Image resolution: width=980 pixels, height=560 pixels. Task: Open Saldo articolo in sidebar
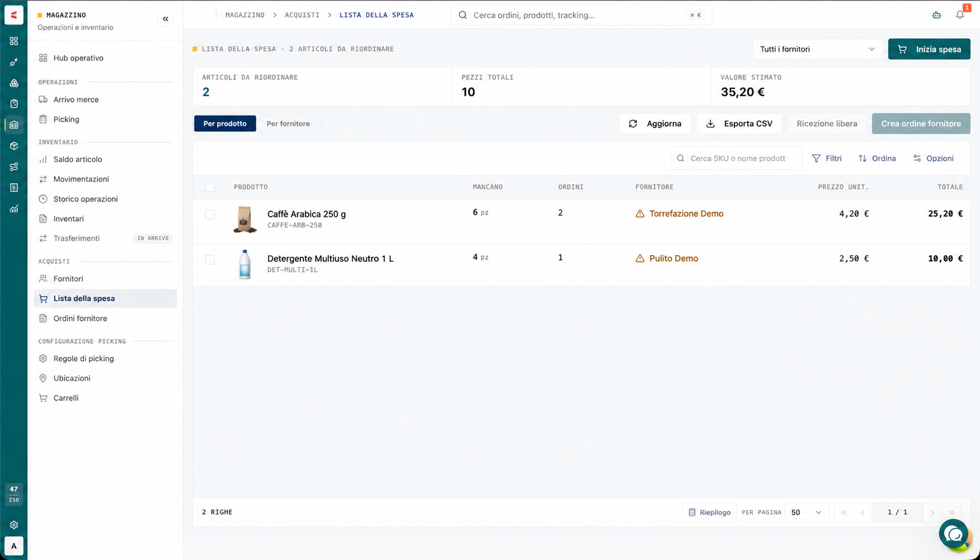click(x=105, y=159)
